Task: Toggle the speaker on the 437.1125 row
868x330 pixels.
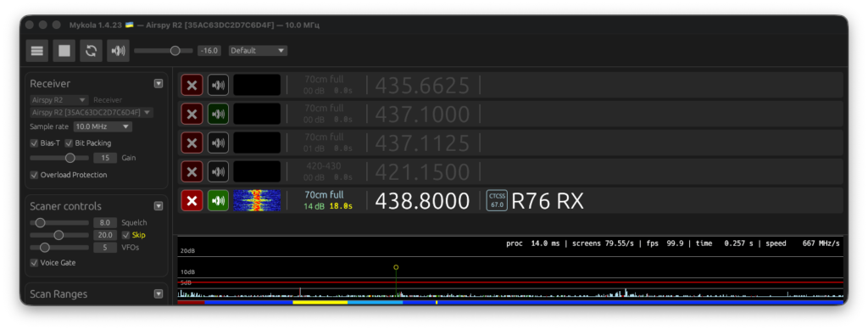Action: pyautogui.click(x=218, y=143)
